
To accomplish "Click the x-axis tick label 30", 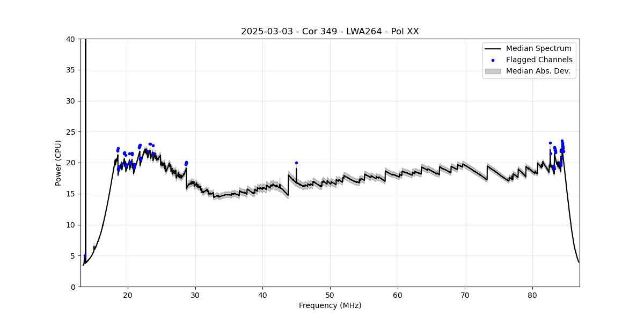I will [x=195, y=295].
